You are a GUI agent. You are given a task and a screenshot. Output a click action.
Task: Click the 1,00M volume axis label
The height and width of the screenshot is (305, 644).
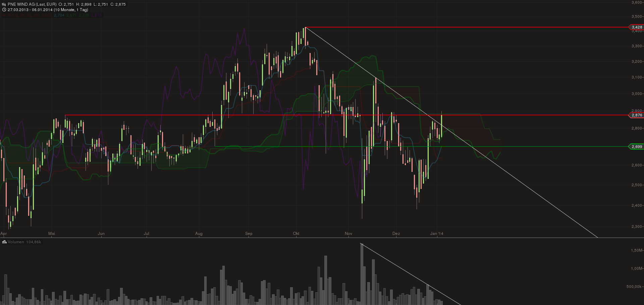pos(637,268)
